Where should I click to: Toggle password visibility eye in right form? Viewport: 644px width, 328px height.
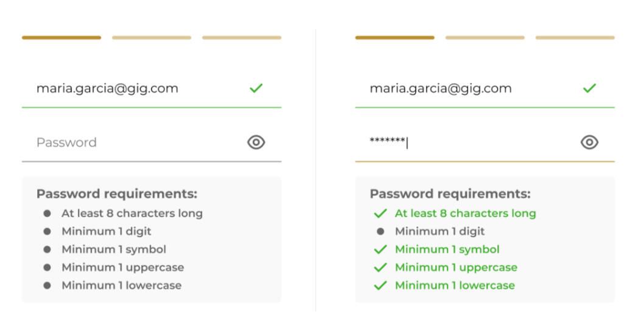(589, 142)
